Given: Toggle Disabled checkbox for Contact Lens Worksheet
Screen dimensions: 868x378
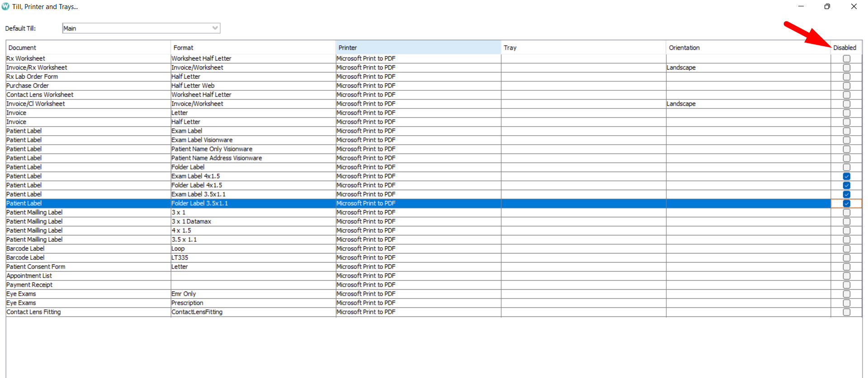Looking at the screenshot, I should [x=847, y=95].
